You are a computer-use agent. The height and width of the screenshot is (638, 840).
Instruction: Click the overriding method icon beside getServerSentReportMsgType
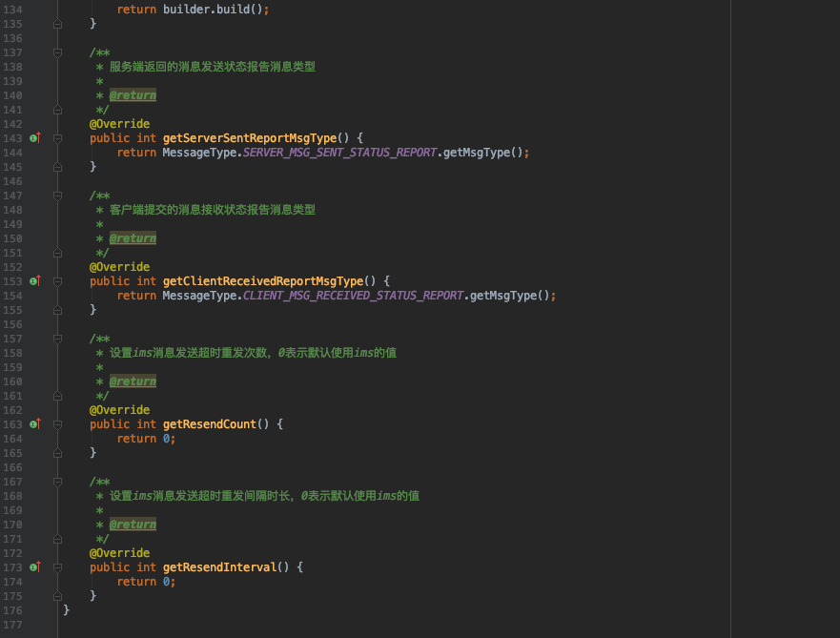34,137
